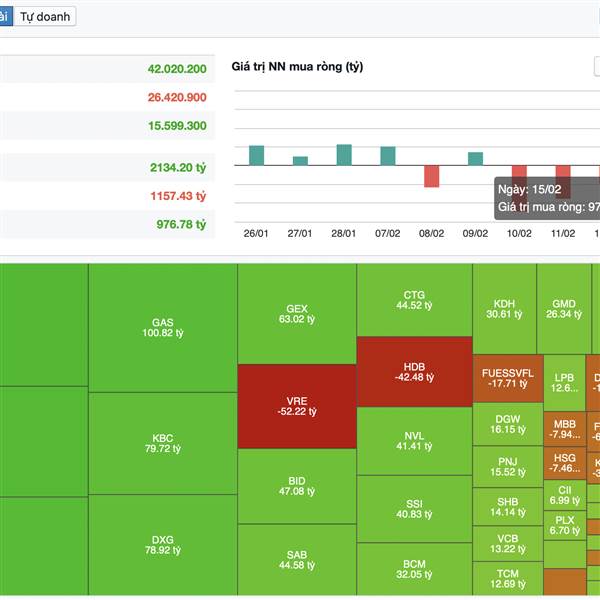Select the KBC 79.72 tỷ treemap tile

coord(163,443)
